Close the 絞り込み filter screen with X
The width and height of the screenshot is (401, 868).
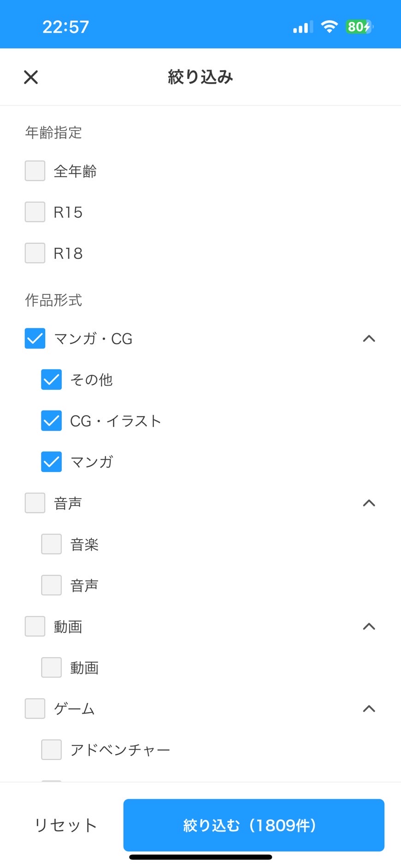click(x=31, y=77)
